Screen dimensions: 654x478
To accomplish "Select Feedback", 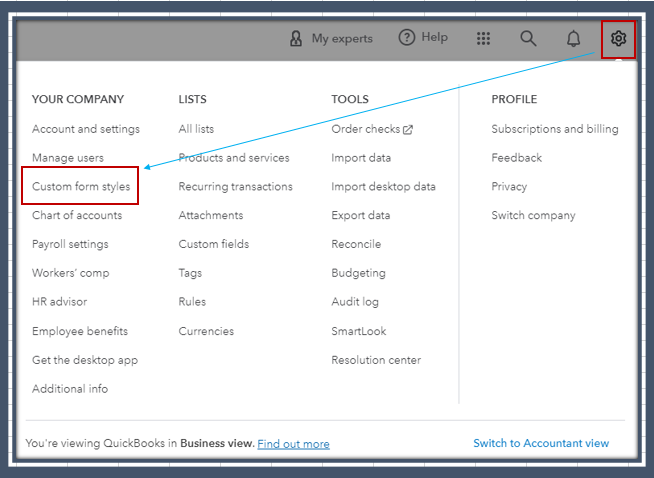I will [x=516, y=158].
